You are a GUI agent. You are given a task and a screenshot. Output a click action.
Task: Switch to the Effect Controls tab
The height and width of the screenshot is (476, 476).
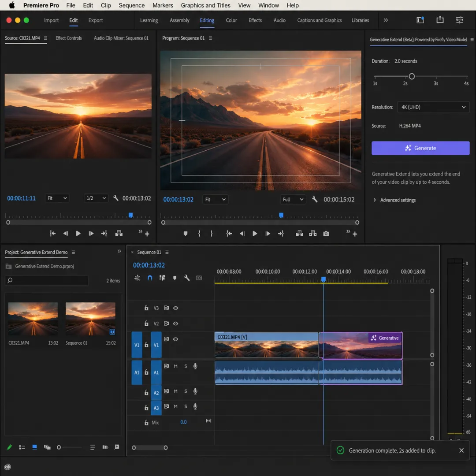(x=69, y=38)
